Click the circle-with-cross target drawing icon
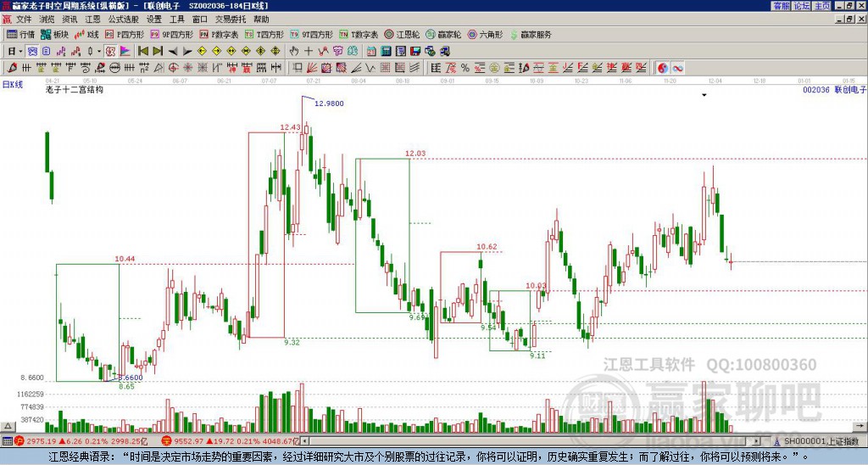The height and width of the screenshot is (465, 868). coord(173,68)
